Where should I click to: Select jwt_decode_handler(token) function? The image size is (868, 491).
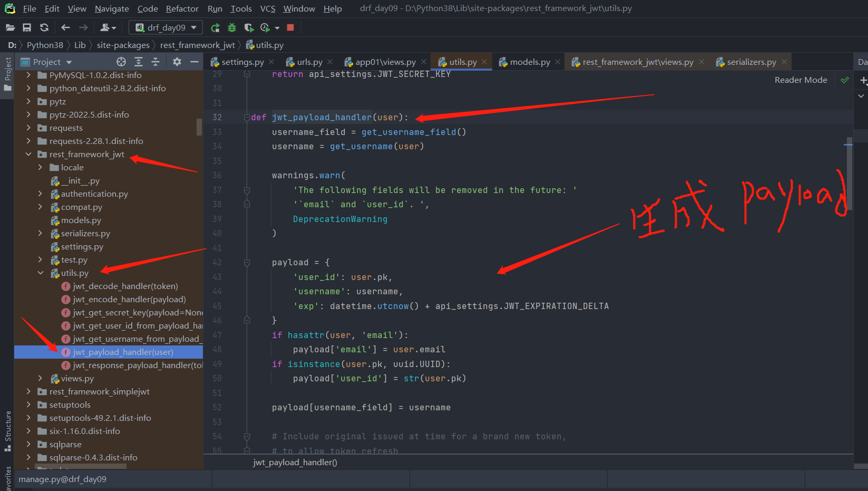pos(125,286)
